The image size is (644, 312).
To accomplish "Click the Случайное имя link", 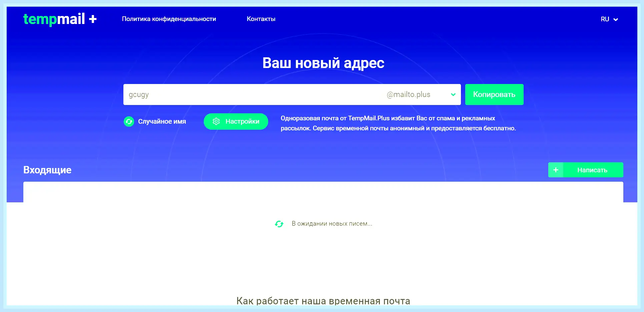I will click(162, 121).
